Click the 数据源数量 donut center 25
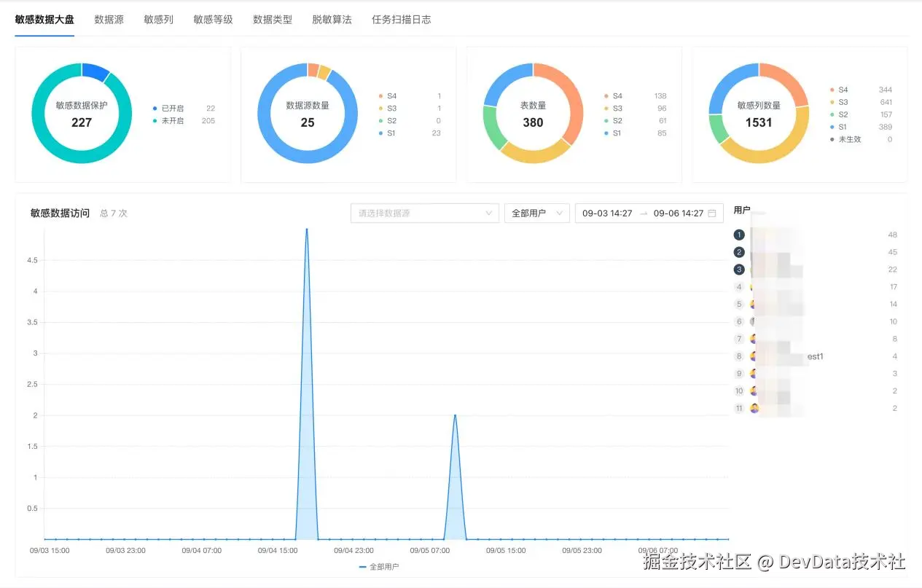 (308, 122)
